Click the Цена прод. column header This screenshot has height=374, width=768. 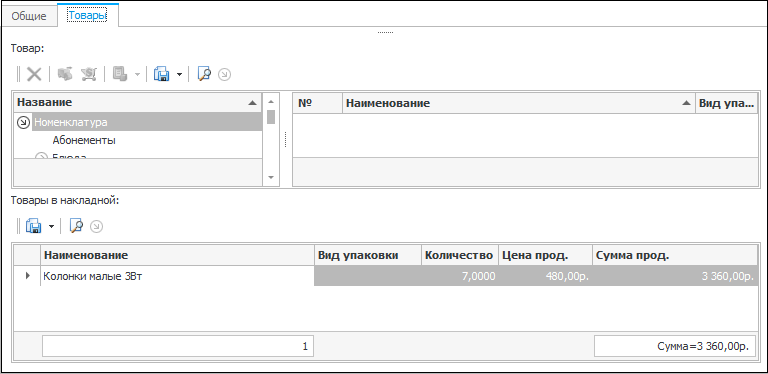click(x=545, y=255)
